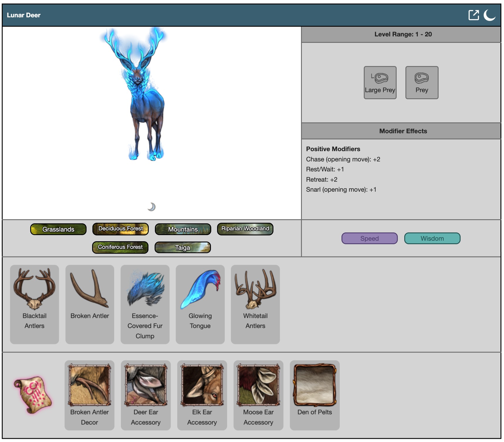Select the Broken Antler item

click(x=89, y=304)
